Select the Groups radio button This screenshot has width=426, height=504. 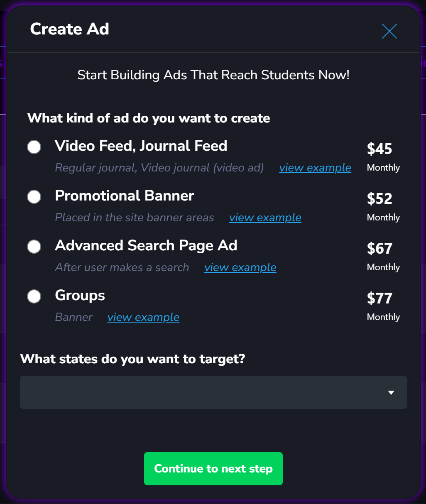(x=34, y=296)
